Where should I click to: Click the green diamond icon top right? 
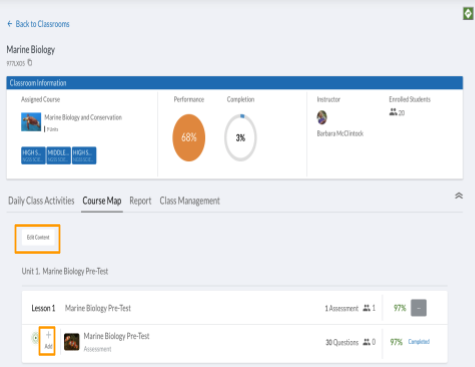click(x=468, y=14)
